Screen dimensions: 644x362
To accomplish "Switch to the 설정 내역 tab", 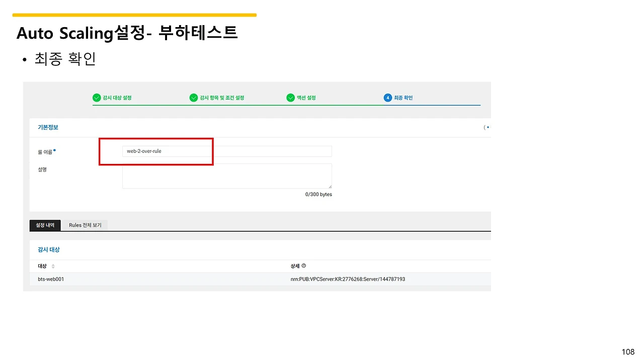I will (x=45, y=225).
